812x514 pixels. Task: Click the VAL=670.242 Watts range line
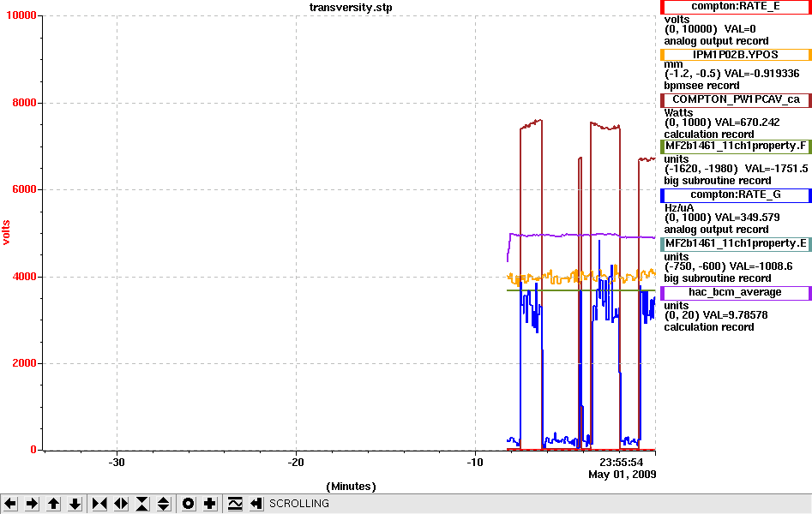[x=722, y=123]
